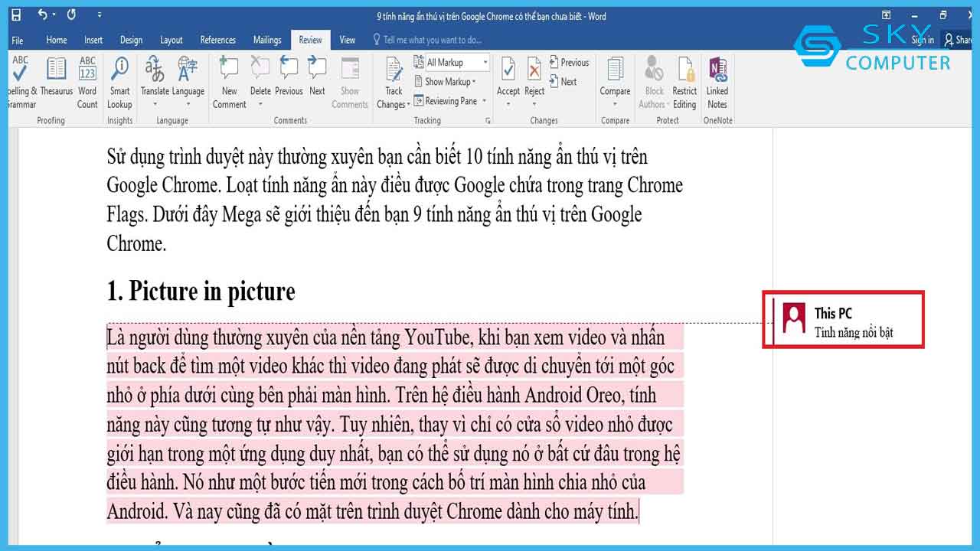980x551 pixels.
Task: Open the Customize Quick Access Toolbar arrow
Action: [100, 15]
